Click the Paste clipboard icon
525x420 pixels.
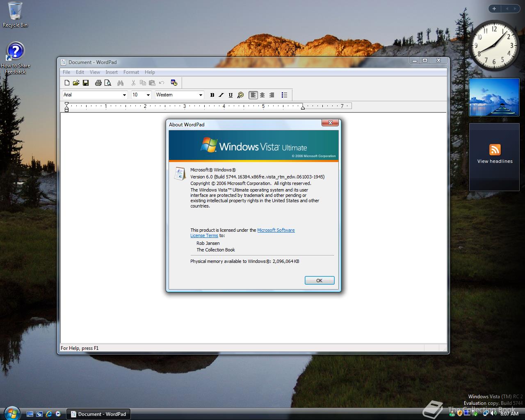click(152, 83)
